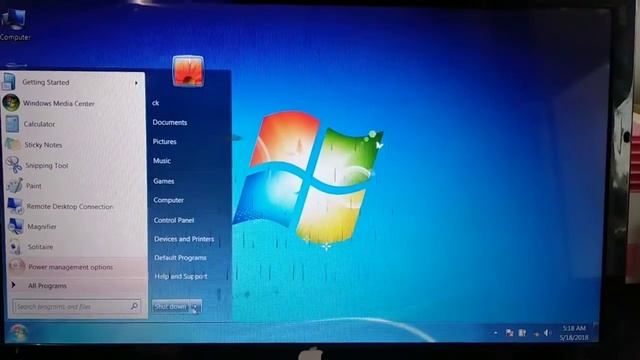Click the Magnifier icon
This screenshot has width=640, height=360.
[16, 226]
